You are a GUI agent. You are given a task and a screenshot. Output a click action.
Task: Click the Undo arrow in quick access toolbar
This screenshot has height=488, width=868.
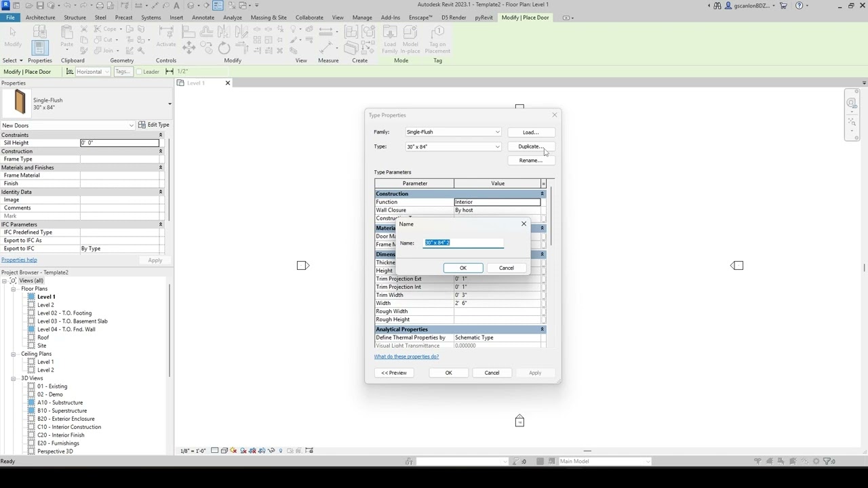[x=67, y=5]
